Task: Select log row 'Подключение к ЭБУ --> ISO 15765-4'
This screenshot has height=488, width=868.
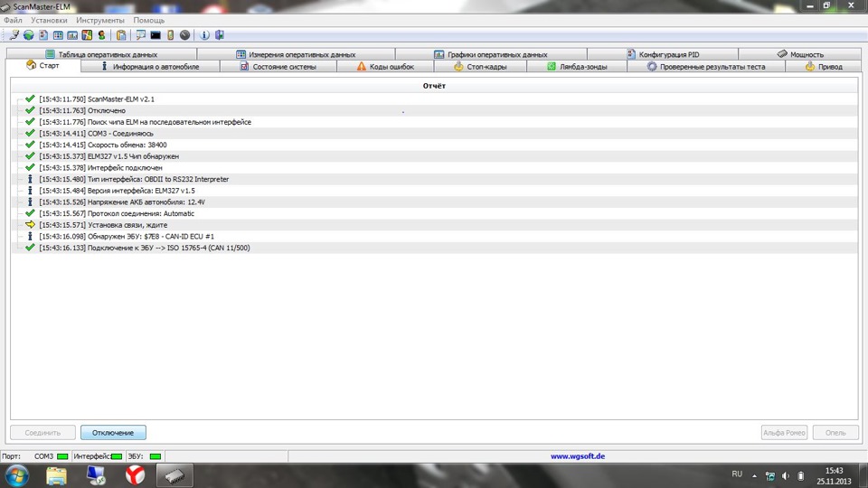Action: coord(434,248)
